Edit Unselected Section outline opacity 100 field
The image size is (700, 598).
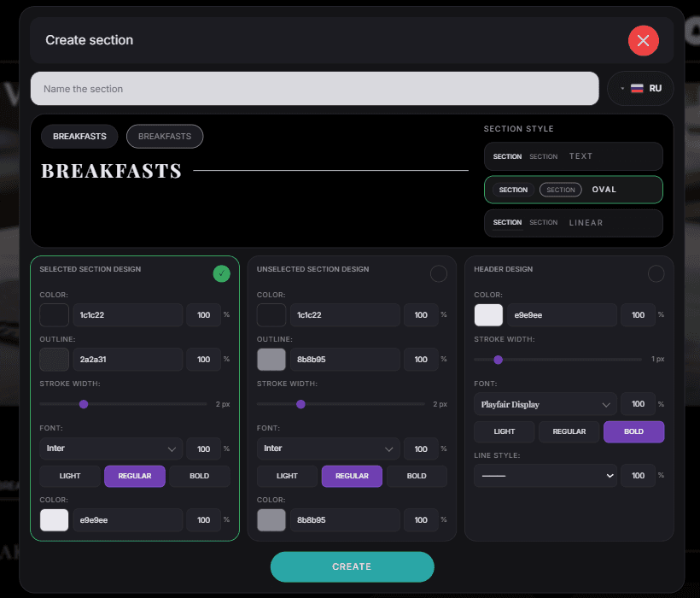(x=421, y=360)
